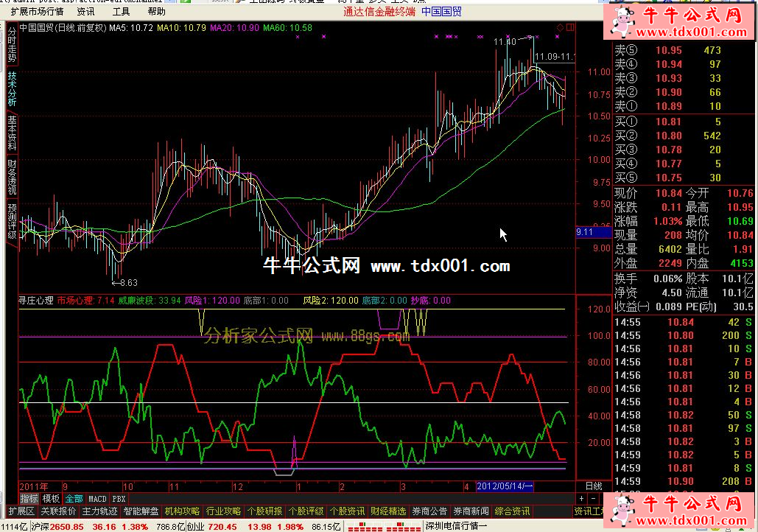758x532 pixels.
Task: Click the 14:59 10.90 208 trade row
Action: pyautogui.click(x=683, y=482)
